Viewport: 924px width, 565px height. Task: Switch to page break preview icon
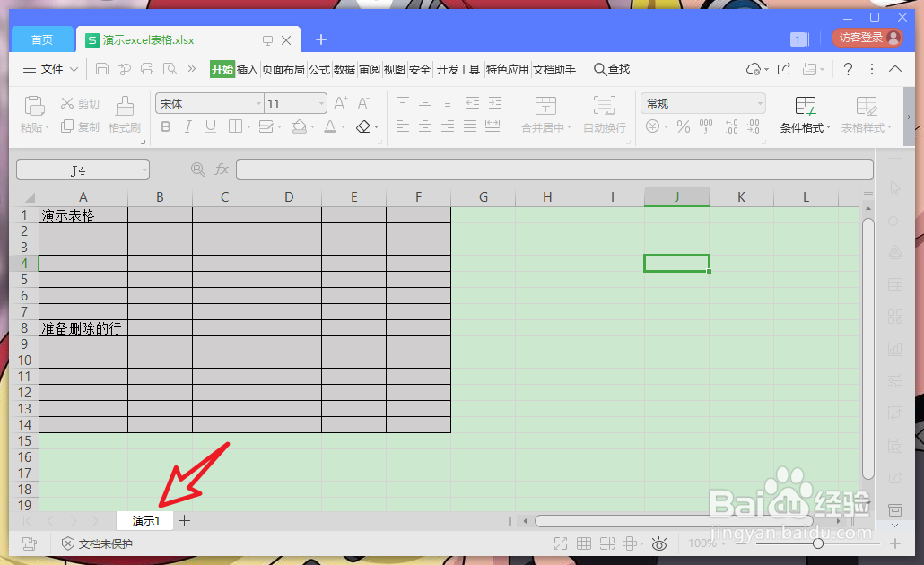pyautogui.click(x=607, y=543)
